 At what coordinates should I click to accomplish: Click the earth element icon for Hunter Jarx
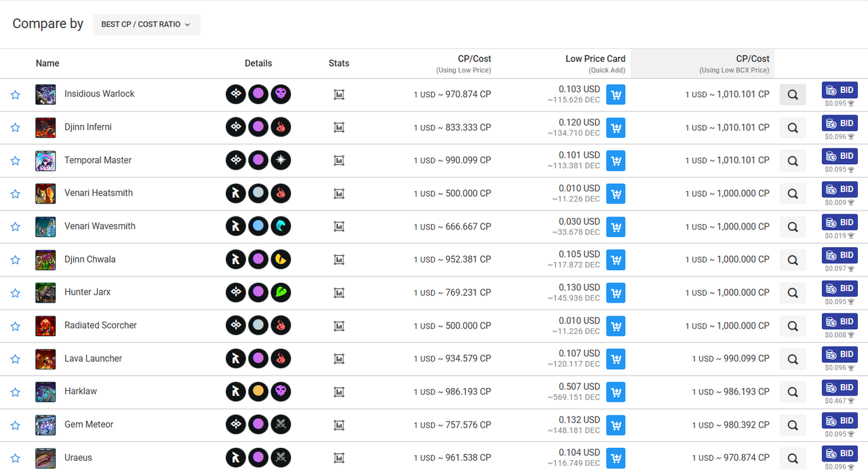tap(281, 292)
